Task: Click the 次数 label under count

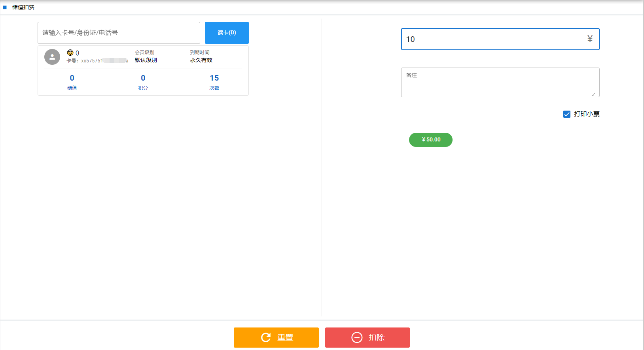Action: [214, 88]
